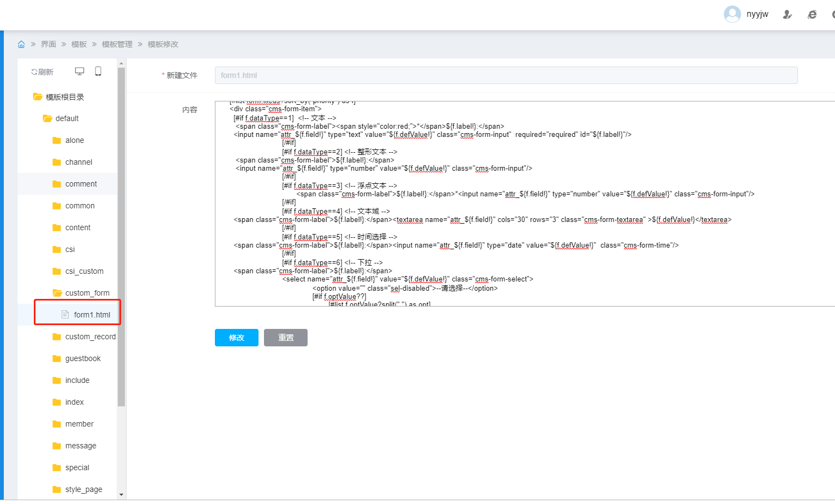Open the guestbook folder
The width and height of the screenshot is (835, 504).
(82, 358)
